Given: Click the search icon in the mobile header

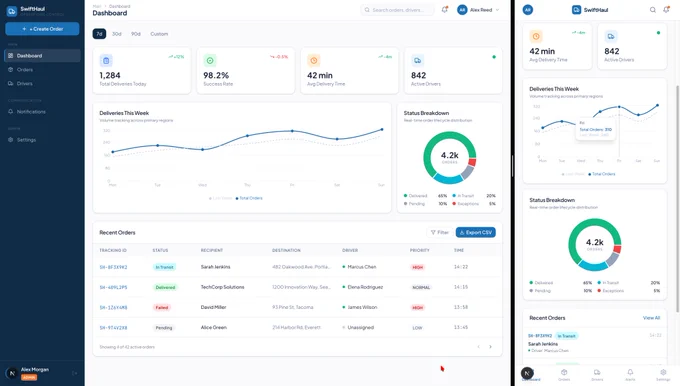Looking at the screenshot, I should (653, 10).
